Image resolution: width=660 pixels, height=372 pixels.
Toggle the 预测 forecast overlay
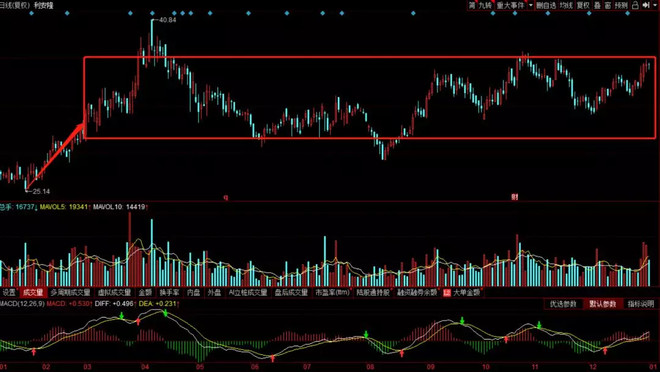(x=621, y=5)
